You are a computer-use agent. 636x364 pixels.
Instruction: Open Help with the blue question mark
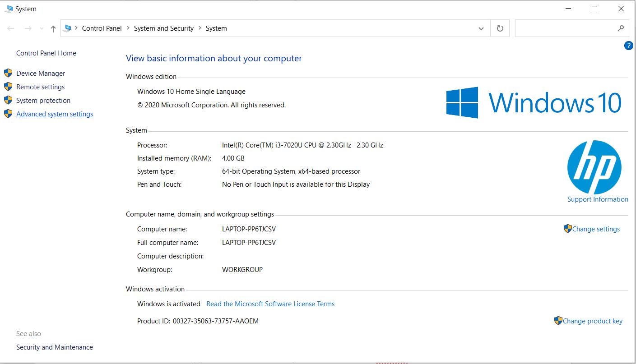click(628, 46)
